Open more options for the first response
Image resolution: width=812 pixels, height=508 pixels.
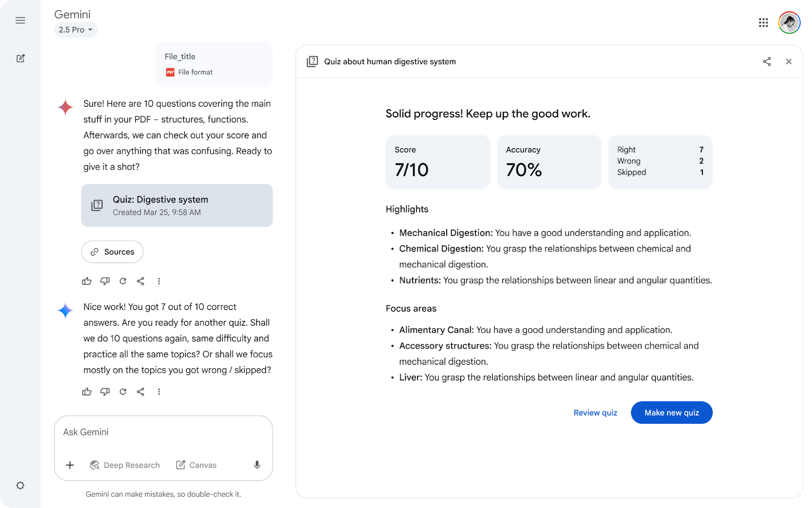tap(159, 281)
